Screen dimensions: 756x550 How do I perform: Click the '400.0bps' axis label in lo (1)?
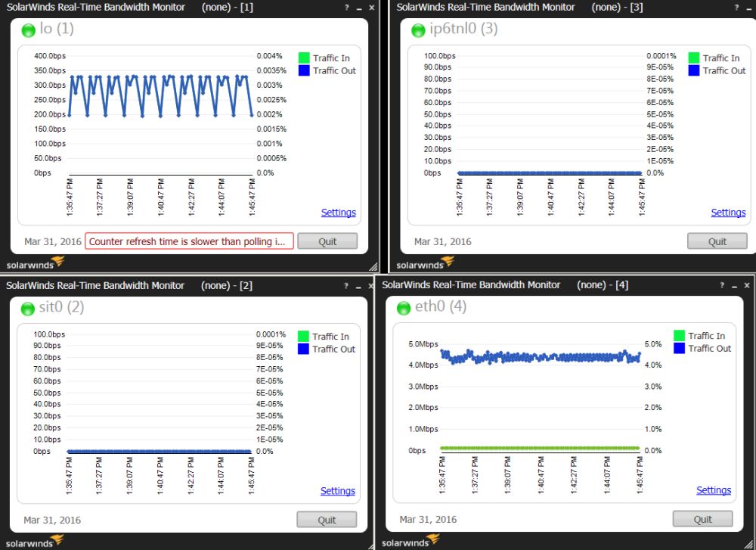pyautogui.click(x=50, y=56)
